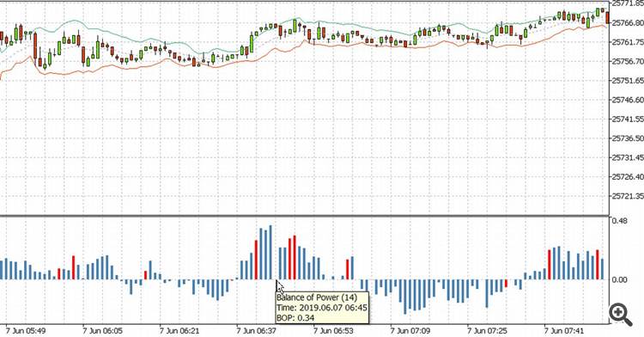Click the 7 Jun 05:49 time label

click(x=26, y=331)
